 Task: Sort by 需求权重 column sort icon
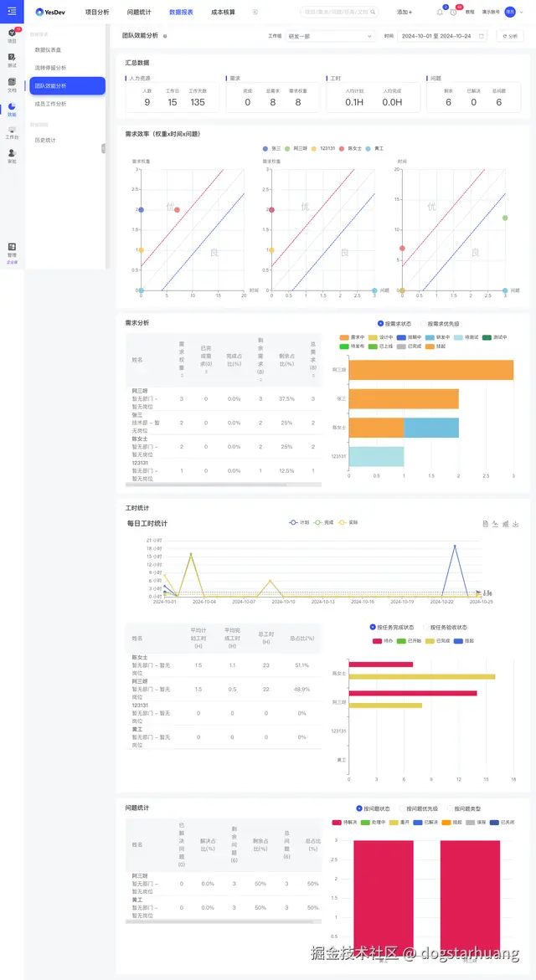[182, 377]
